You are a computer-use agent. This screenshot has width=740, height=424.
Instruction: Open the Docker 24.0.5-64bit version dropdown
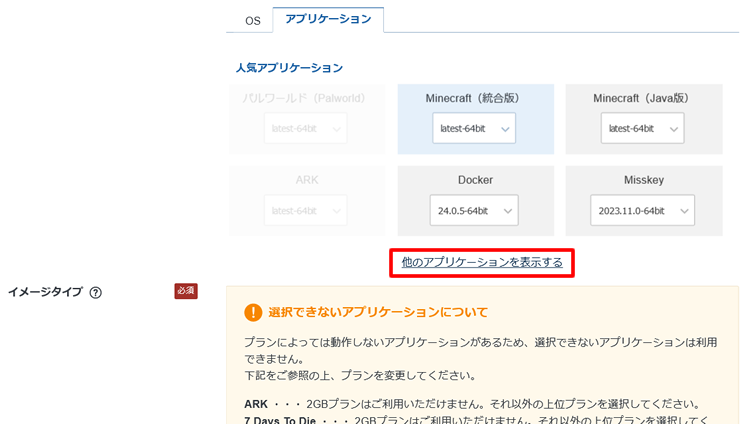(474, 210)
